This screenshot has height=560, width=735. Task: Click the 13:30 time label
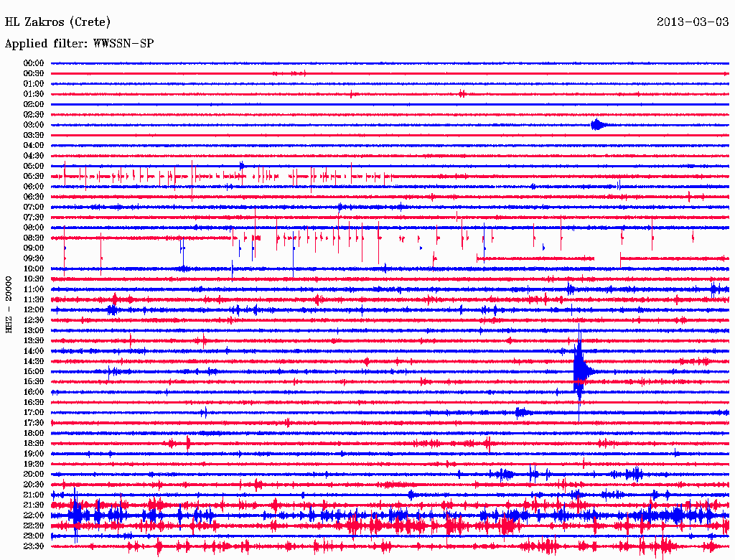coord(34,341)
